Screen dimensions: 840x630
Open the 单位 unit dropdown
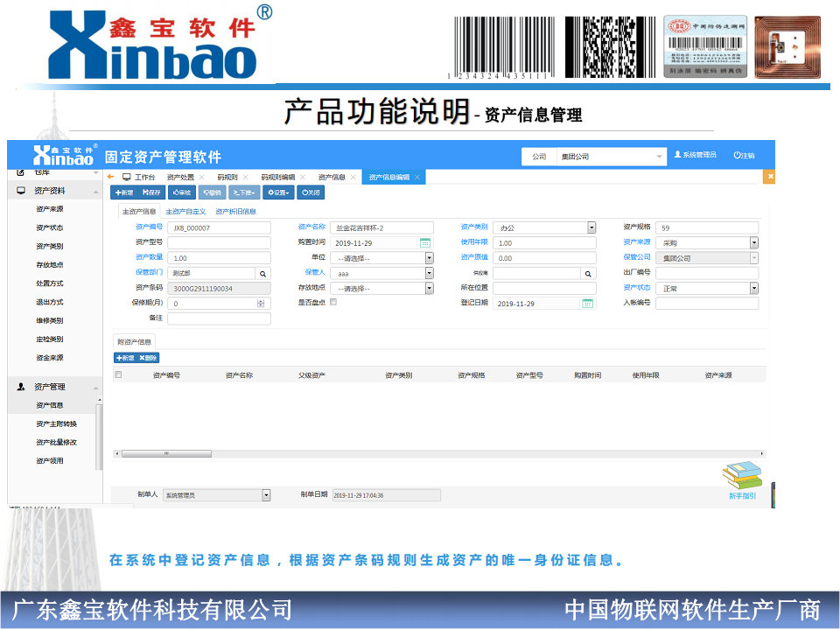tap(429, 257)
